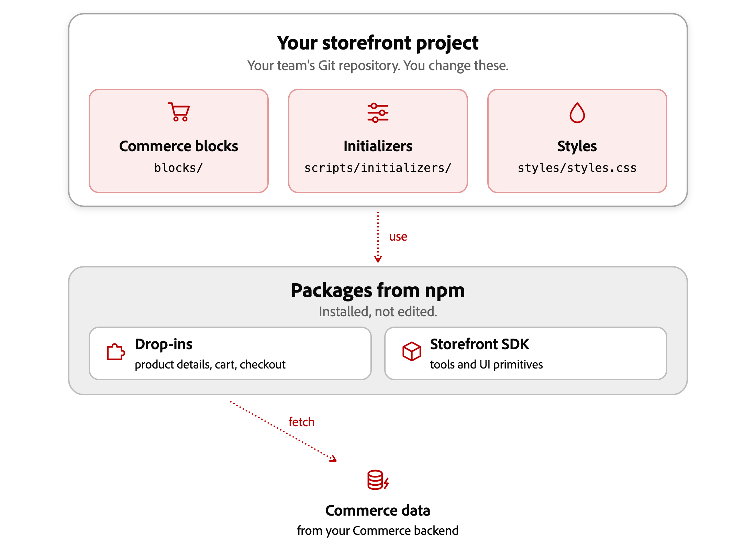Image resolution: width=756 pixels, height=550 pixels.
Task: Click 'Your team's Git repository' subtitle
Action: click(x=378, y=66)
